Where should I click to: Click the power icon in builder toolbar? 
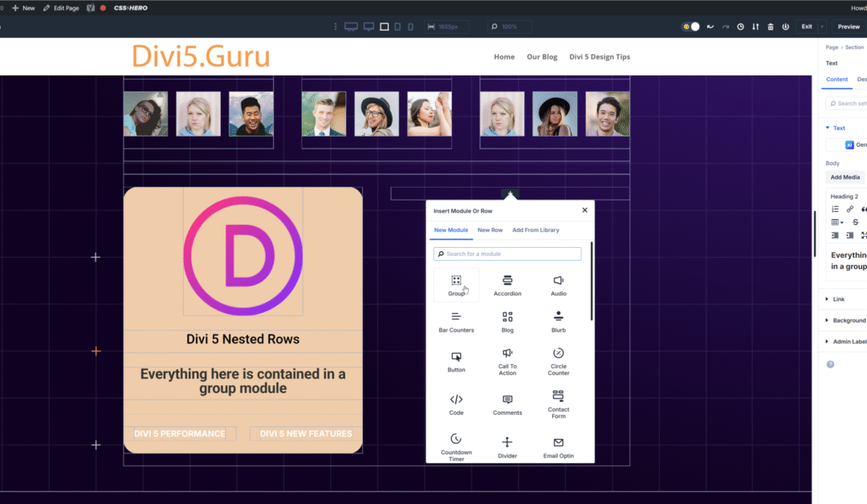785,26
